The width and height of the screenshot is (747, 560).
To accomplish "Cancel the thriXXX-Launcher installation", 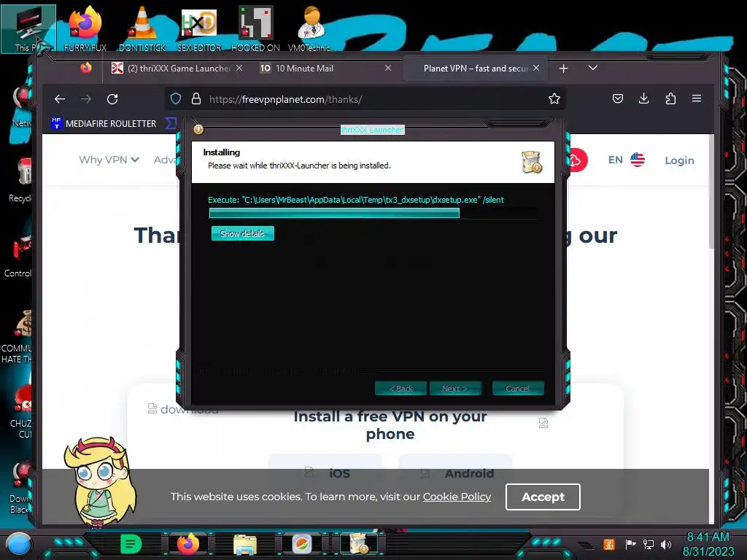I will tap(518, 389).
